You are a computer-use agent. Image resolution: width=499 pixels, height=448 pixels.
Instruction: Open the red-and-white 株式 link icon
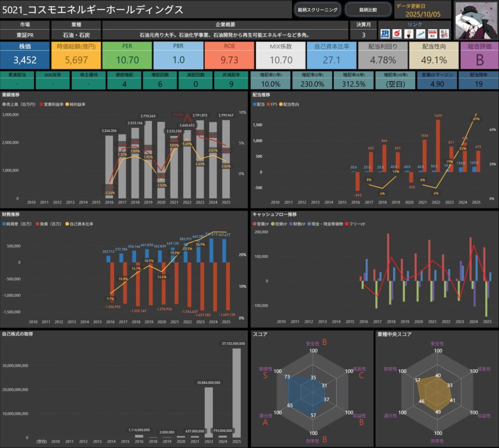pos(432,34)
